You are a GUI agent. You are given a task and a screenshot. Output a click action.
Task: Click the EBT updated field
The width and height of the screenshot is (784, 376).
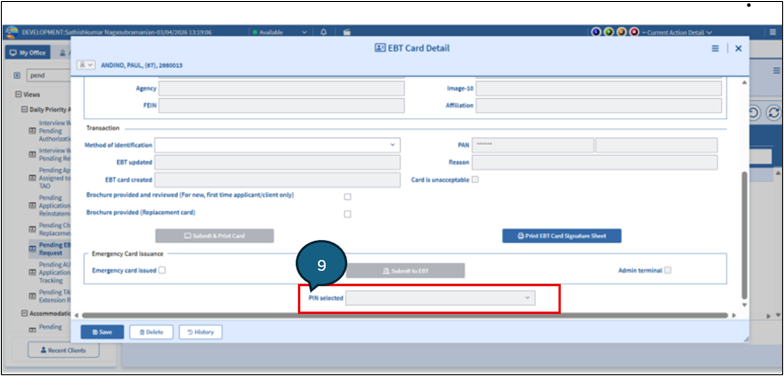pyautogui.click(x=278, y=162)
